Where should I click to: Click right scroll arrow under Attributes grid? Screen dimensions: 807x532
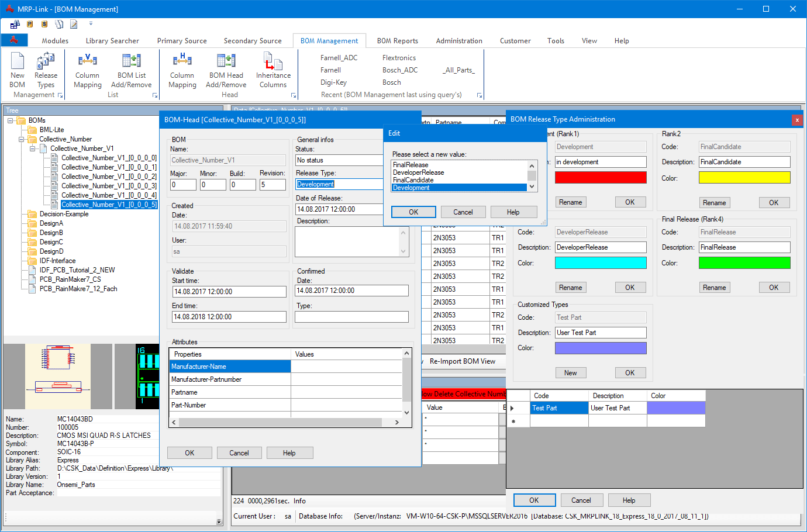[397, 422]
